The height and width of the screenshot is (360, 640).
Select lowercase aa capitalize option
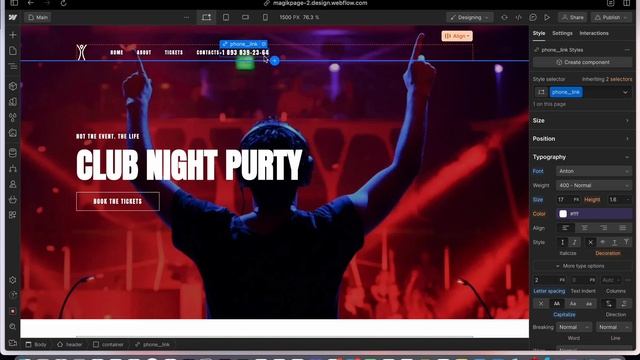(589, 304)
